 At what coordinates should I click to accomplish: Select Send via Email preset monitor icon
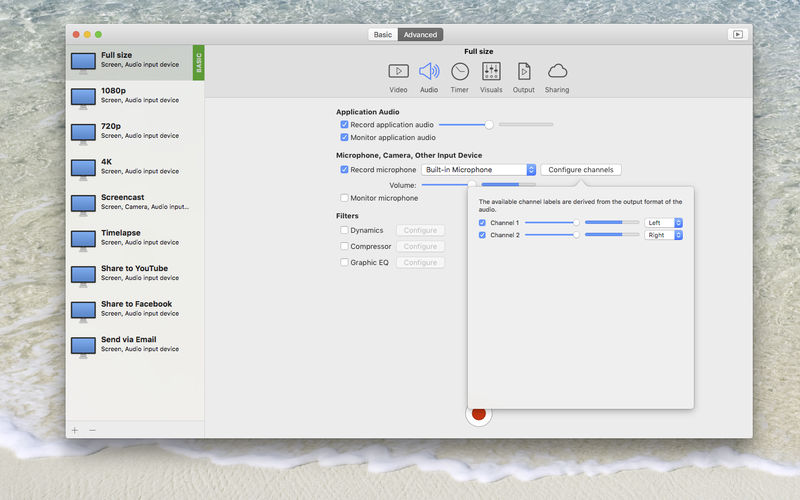(83, 347)
